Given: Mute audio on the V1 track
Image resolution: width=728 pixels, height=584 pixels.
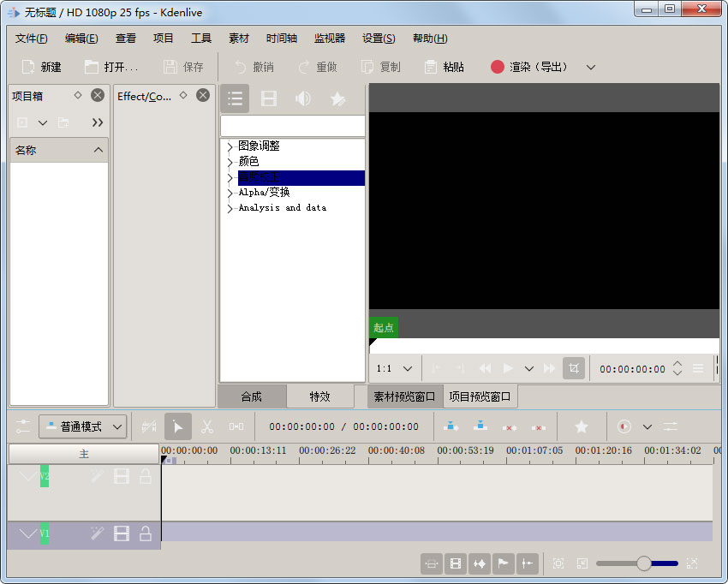Looking at the screenshot, I should point(121,533).
